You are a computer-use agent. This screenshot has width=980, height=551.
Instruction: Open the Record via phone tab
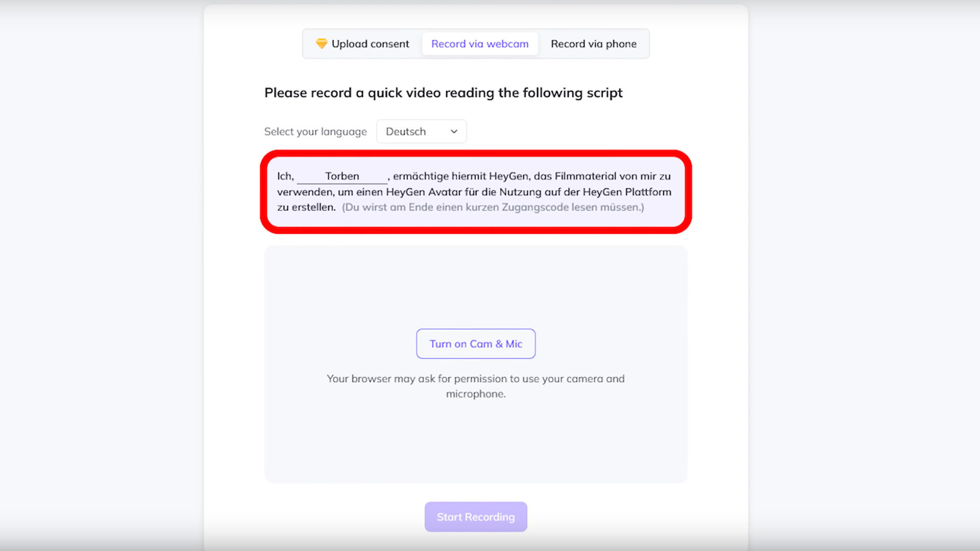(594, 44)
